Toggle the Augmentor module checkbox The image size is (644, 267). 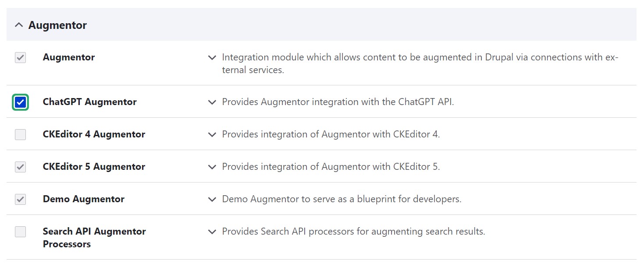(21, 57)
